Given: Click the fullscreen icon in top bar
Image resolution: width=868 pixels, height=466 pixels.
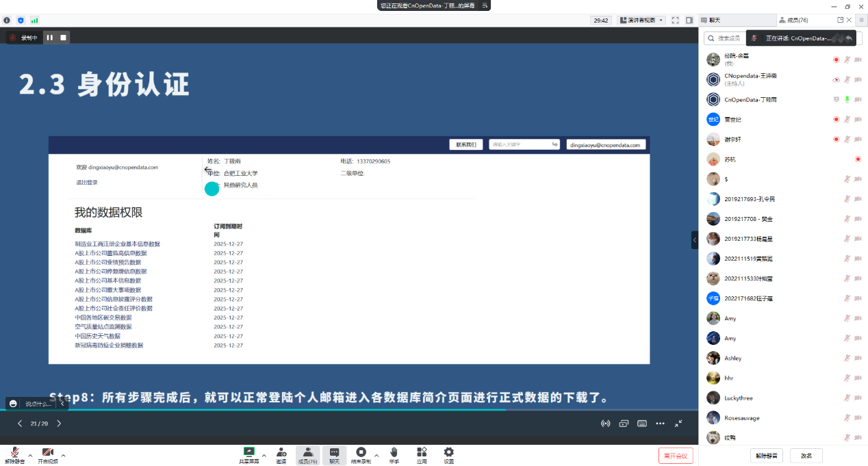Looking at the screenshot, I should pyautogui.click(x=675, y=21).
